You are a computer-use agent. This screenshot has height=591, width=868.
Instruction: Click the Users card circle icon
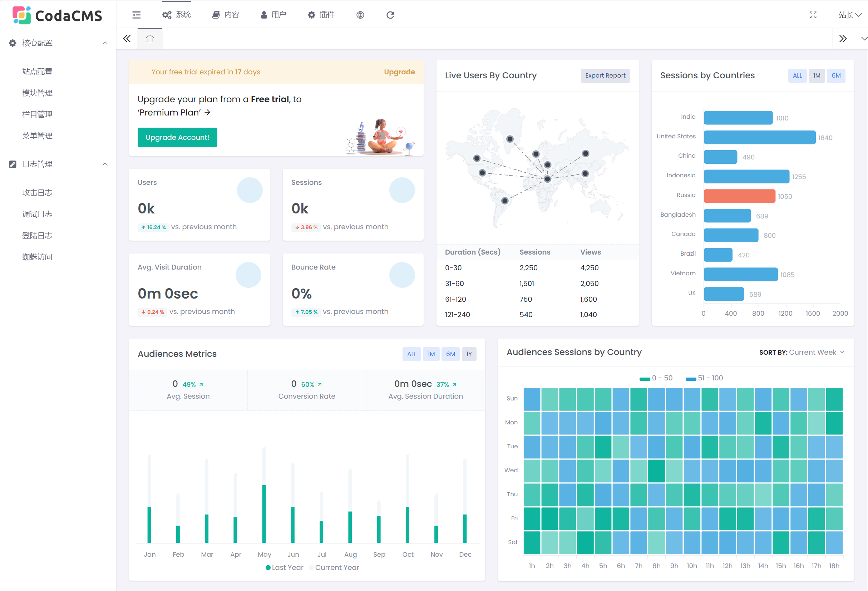(x=250, y=190)
